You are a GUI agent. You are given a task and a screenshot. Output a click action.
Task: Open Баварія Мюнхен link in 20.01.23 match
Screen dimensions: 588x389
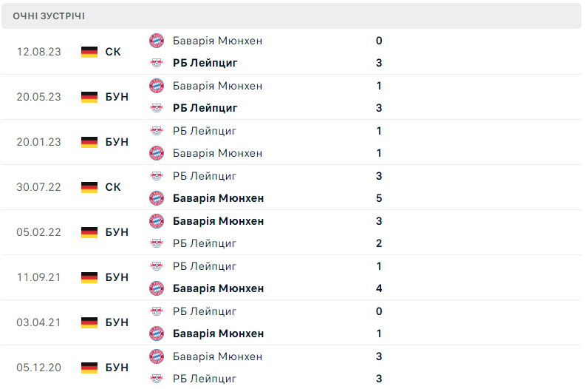pyautogui.click(x=217, y=153)
